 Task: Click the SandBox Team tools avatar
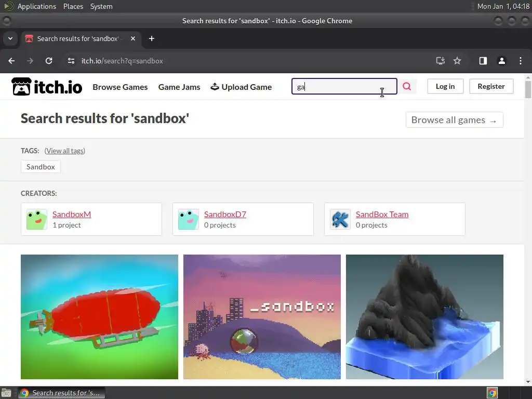click(x=340, y=219)
